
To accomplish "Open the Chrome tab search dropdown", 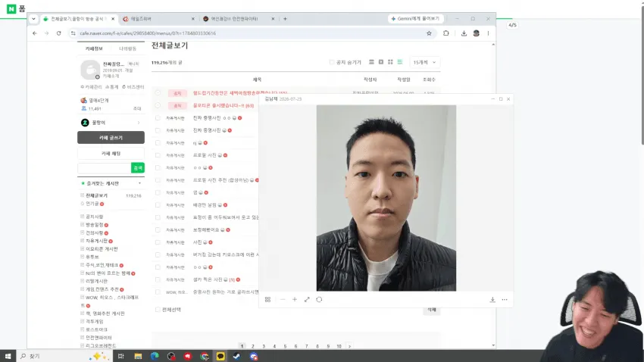I will pos(33,19).
